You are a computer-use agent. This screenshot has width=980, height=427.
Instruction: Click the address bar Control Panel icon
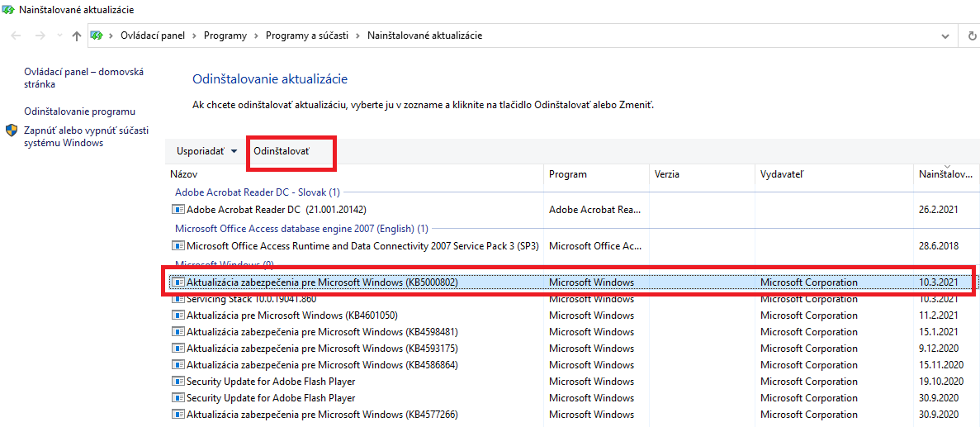tap(97, 36)
